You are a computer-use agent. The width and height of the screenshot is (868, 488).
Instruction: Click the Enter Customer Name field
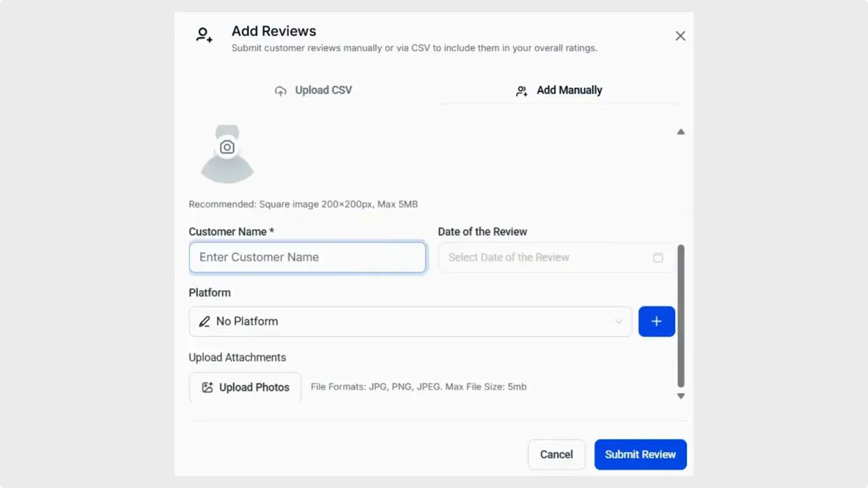[307, 257]
